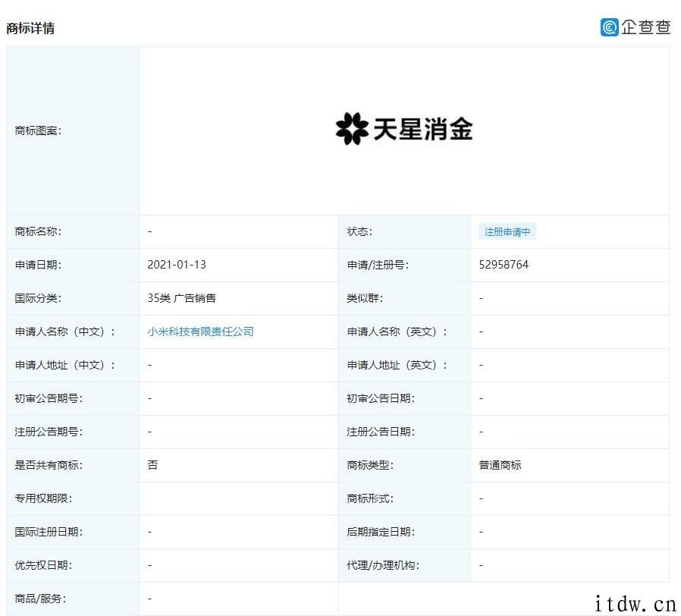This screenshot has height=616, width=681.
Task: Click the 天星消金 trademark image
Action: click(x=403, y=129)
